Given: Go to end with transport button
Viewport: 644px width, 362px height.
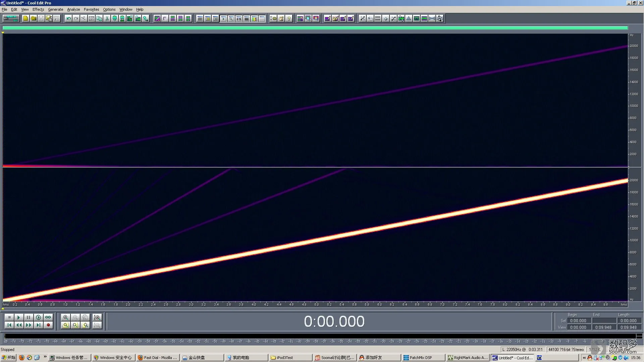Looking at the screenshot, I should 38,325.
